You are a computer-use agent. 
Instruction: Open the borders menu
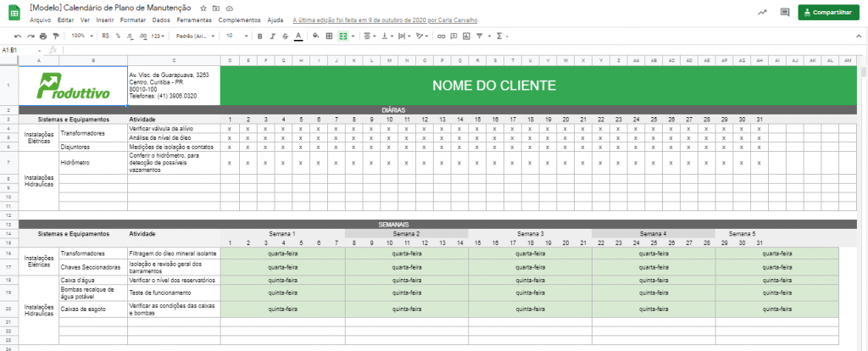(x=330, y=36)
